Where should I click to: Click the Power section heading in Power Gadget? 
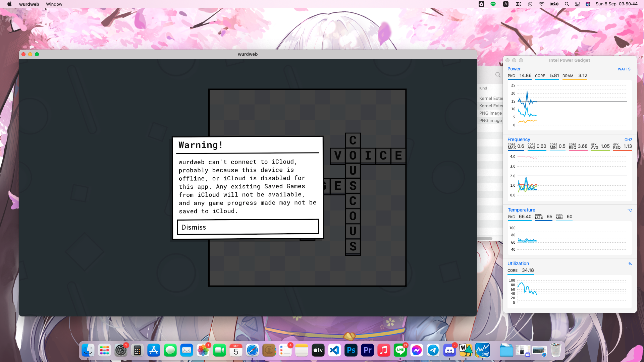pyautogui.click(x=514, y=69)
